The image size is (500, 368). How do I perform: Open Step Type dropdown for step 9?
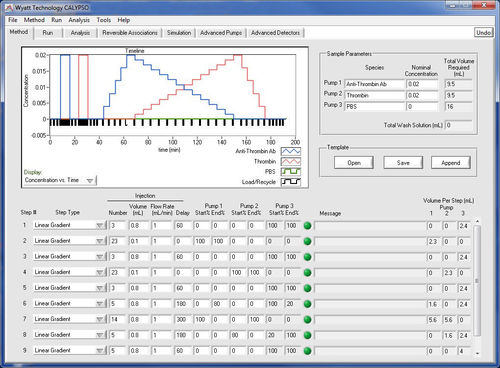(x=69, y=351)
